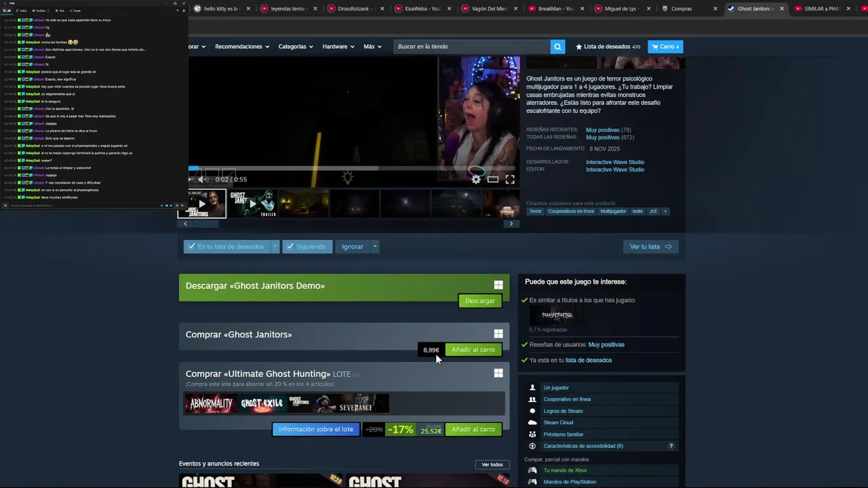The height and width of the screenshot is (488, 868).
Task: Click the Steam Cloud icon
Action: [532, 422]
